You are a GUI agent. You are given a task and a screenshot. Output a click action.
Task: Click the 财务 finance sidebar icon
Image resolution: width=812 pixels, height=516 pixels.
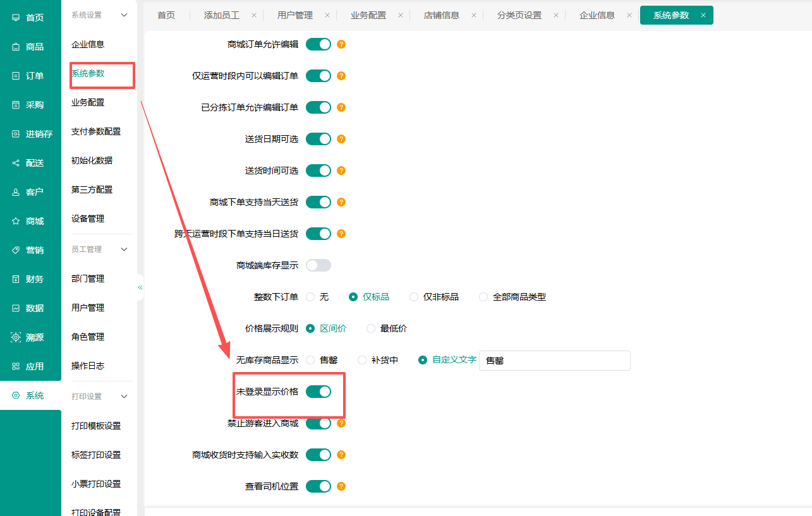tap(16, 279)
